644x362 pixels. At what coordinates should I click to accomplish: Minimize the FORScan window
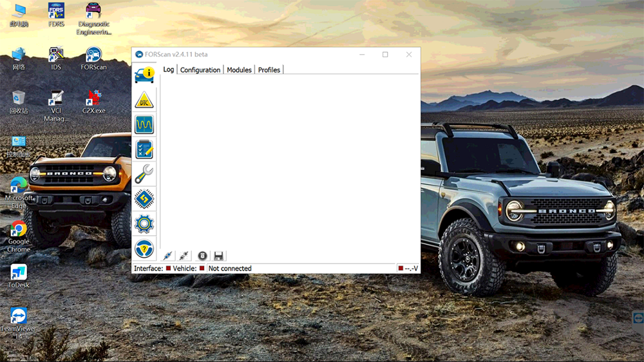[362, 54]
